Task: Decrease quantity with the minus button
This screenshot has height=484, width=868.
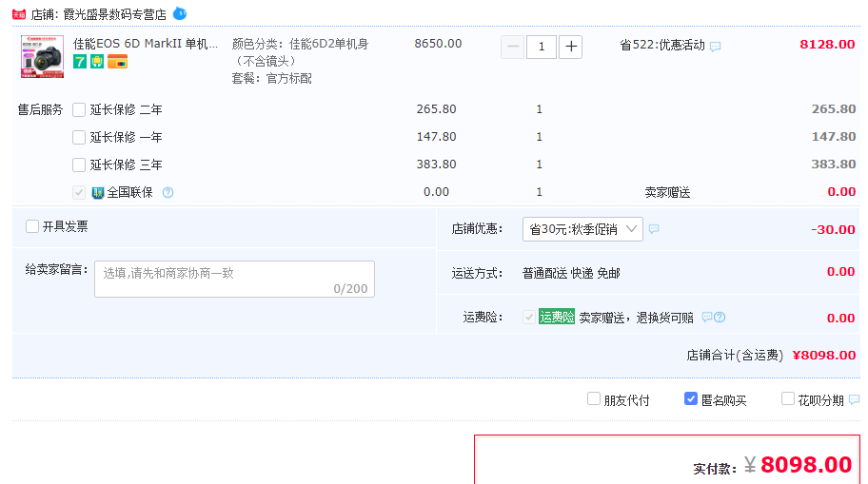Action: tap(513, 47)
